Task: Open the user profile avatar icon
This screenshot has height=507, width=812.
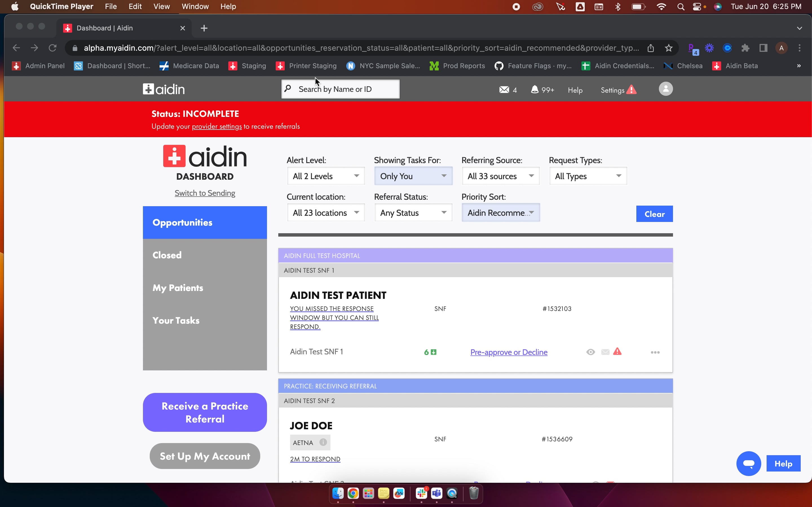Action: tap(665, 89)
